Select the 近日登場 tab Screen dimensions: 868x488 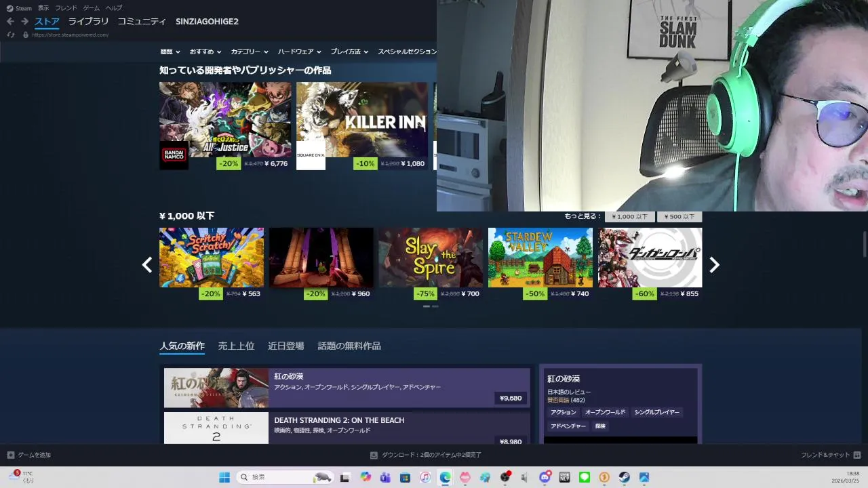pyautogui.click(x=285, y=346)
